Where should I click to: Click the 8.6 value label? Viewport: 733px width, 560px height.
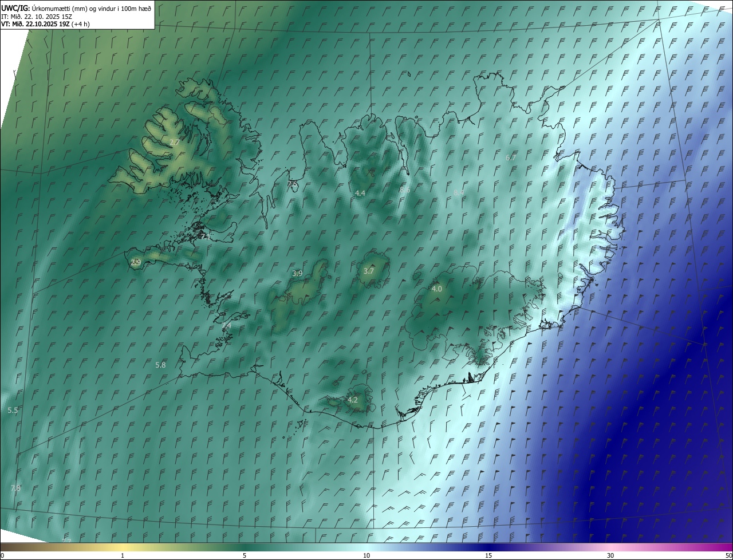pos(405,190)
